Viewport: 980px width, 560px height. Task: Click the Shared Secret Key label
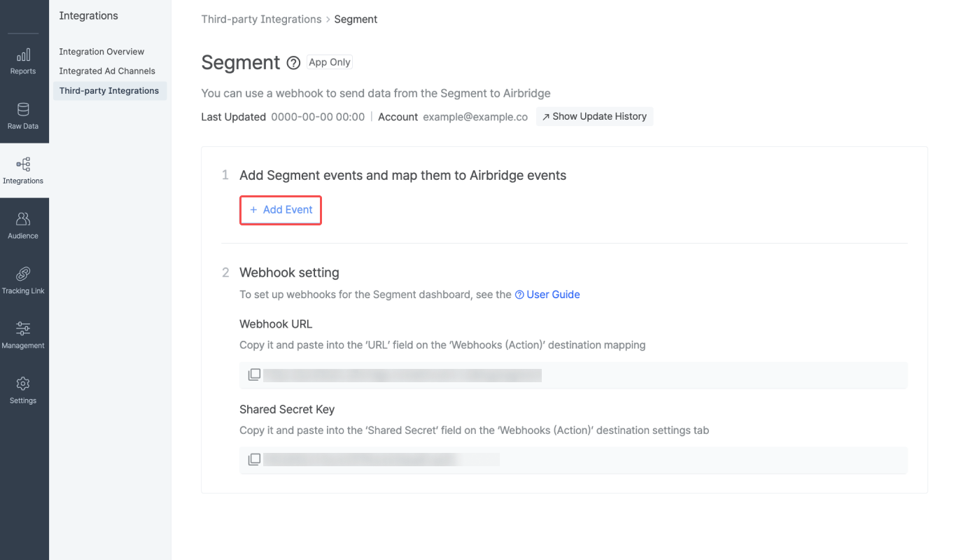pyautogui.click(x=287, y=409)
